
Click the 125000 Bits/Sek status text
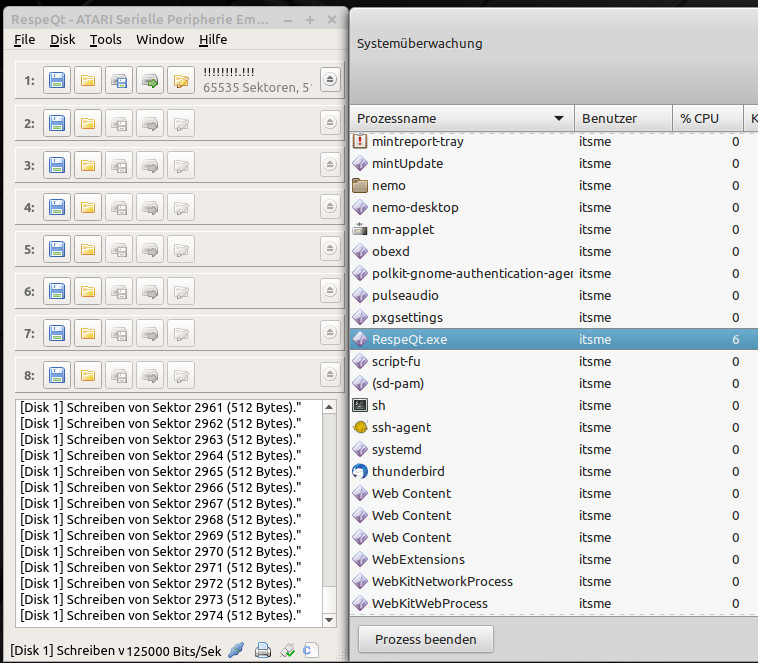tap(174, 651)
